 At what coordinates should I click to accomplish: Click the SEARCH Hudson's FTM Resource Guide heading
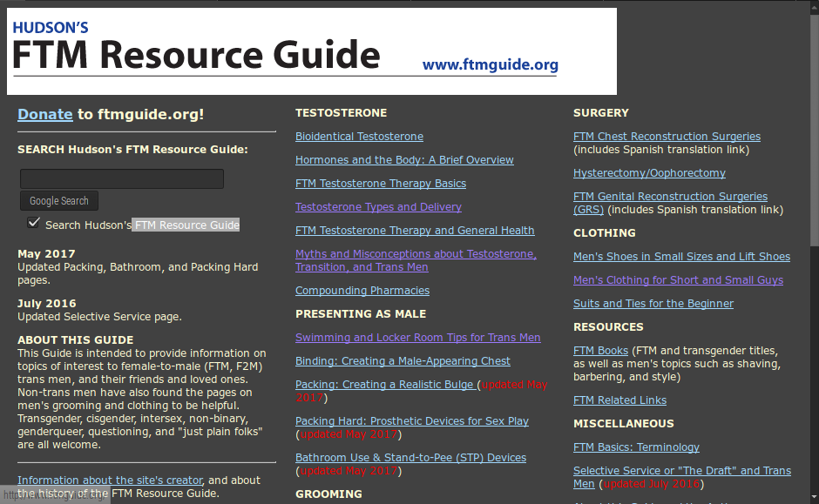[132, 149]
